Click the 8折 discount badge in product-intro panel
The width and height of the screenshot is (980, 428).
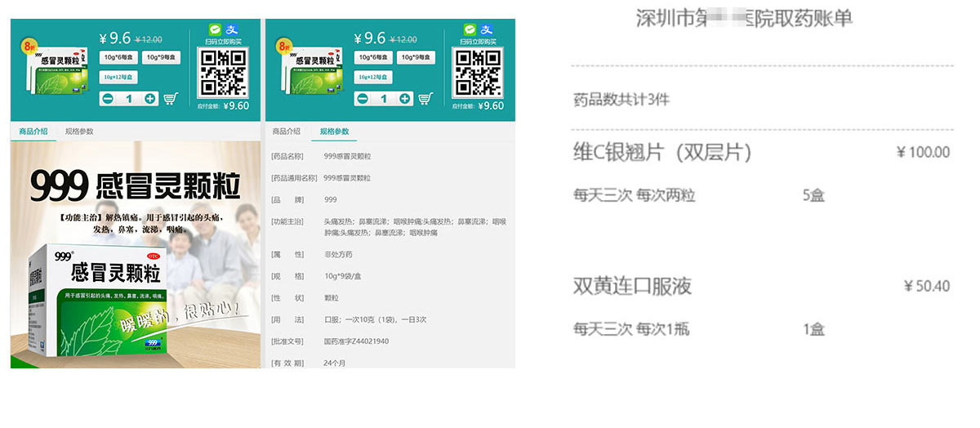(x=29, y=47)
